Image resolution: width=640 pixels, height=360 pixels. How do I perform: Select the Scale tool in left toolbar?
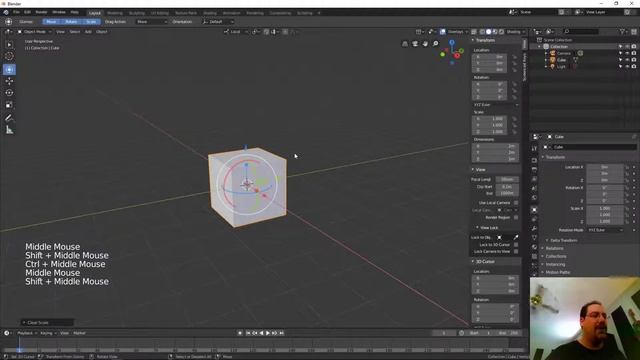tap(9, 105)
